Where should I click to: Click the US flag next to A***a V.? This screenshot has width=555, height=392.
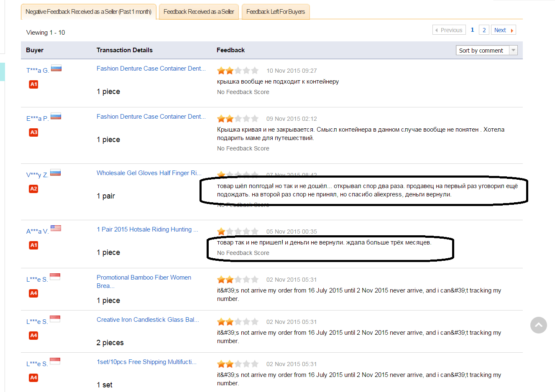56,228
